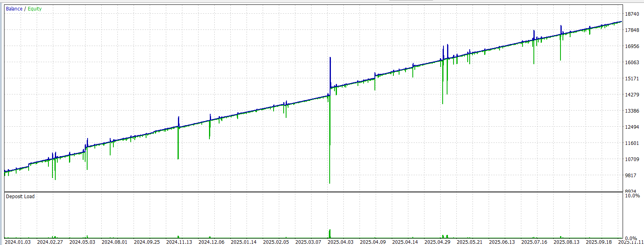The width and height of the screenshot is (644, 245).
Task: Click the 13386 axis value
Action: (x=632, y=111)
